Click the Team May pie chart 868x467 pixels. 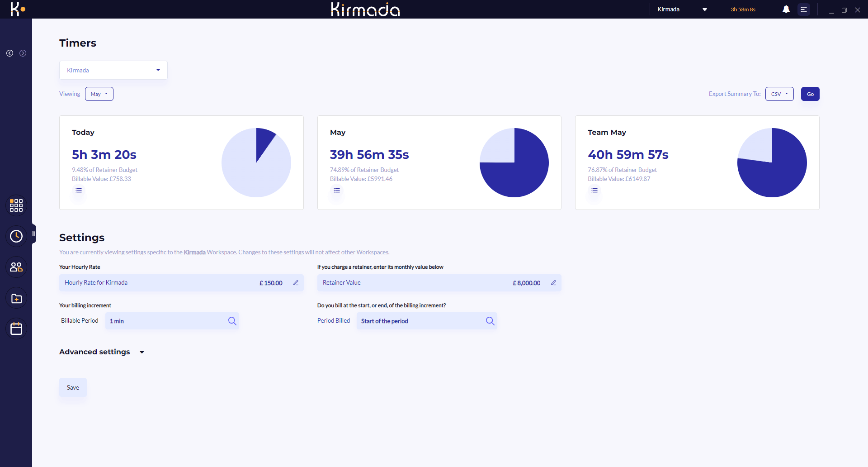point(772,162)
